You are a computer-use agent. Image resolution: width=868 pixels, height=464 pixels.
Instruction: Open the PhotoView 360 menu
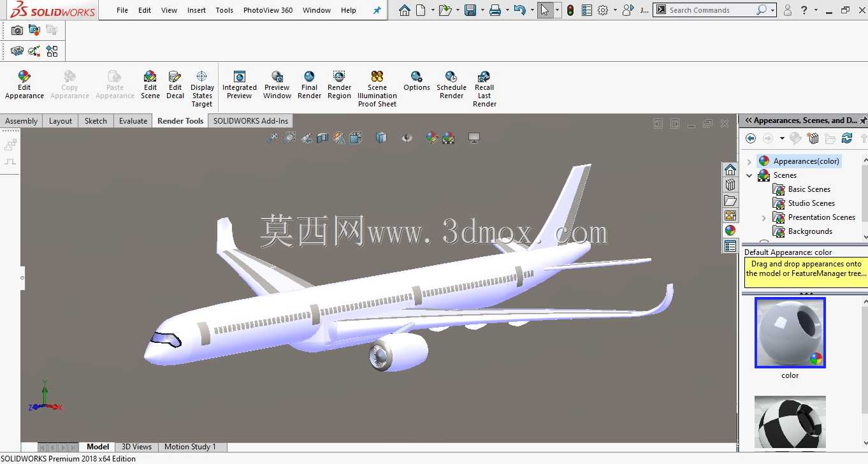point(268,10)
